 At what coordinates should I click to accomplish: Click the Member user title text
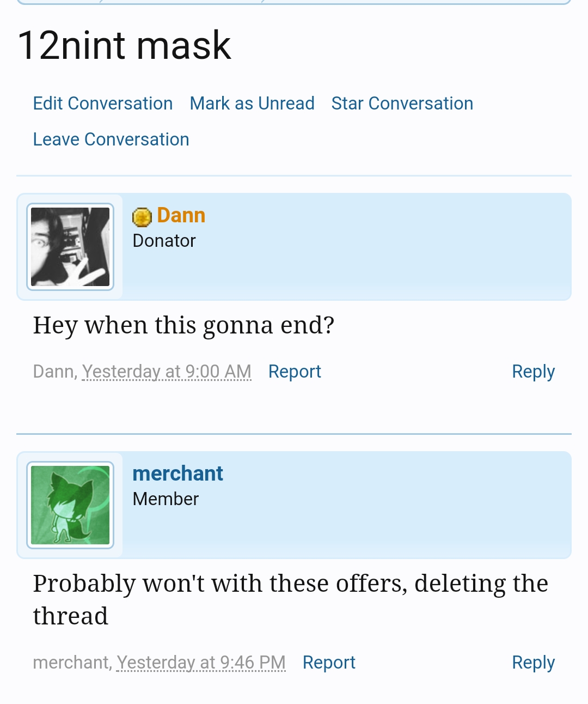coord(166,499)
